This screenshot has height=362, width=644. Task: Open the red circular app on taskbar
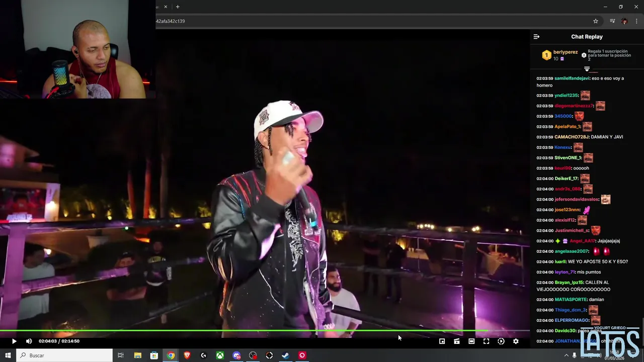click(302, 355)
